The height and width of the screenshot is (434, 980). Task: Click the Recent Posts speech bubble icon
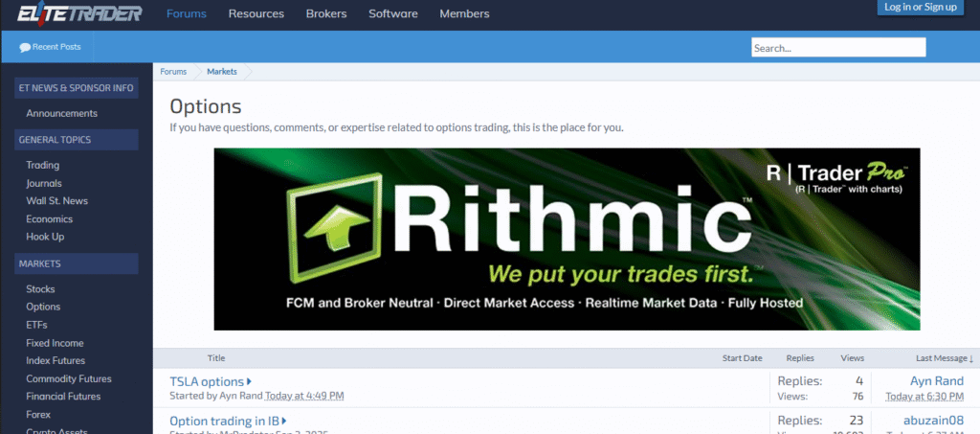click(x=25, y=47)
